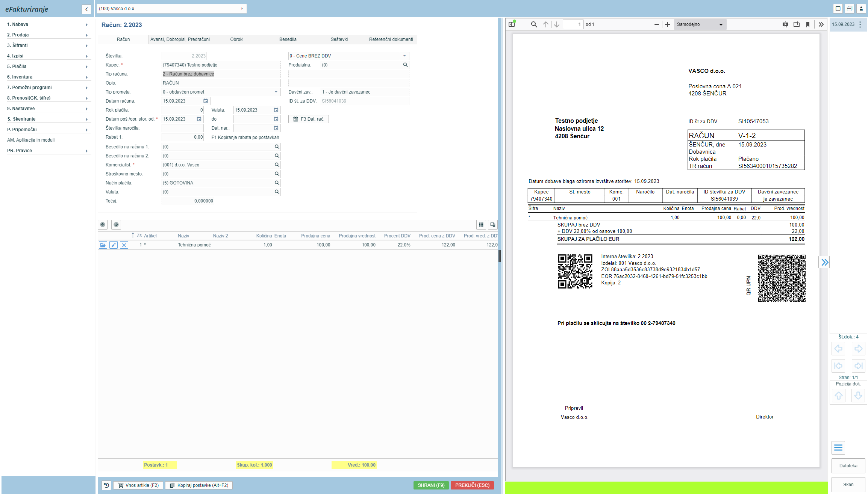Switch to the Seštevki tab

pos(339,39)
